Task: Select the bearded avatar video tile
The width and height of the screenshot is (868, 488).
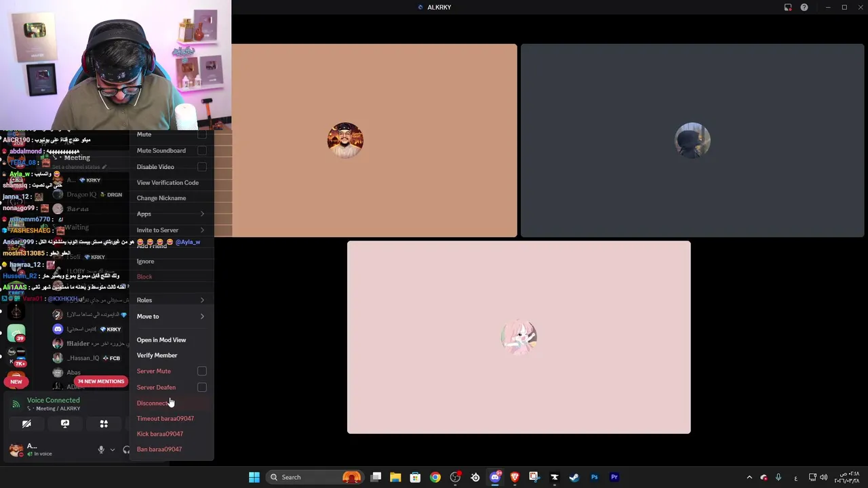Action: click(374, 140)
